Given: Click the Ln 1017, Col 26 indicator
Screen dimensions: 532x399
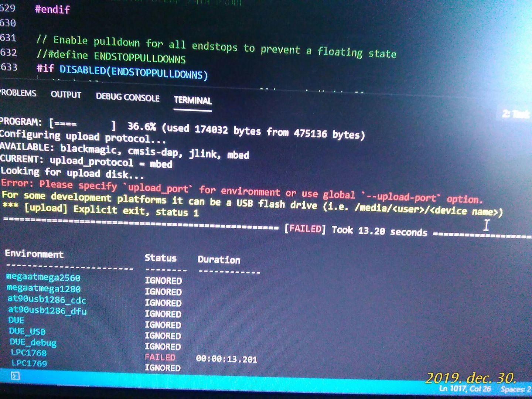Looking at the screenshot, I should 465,389.
